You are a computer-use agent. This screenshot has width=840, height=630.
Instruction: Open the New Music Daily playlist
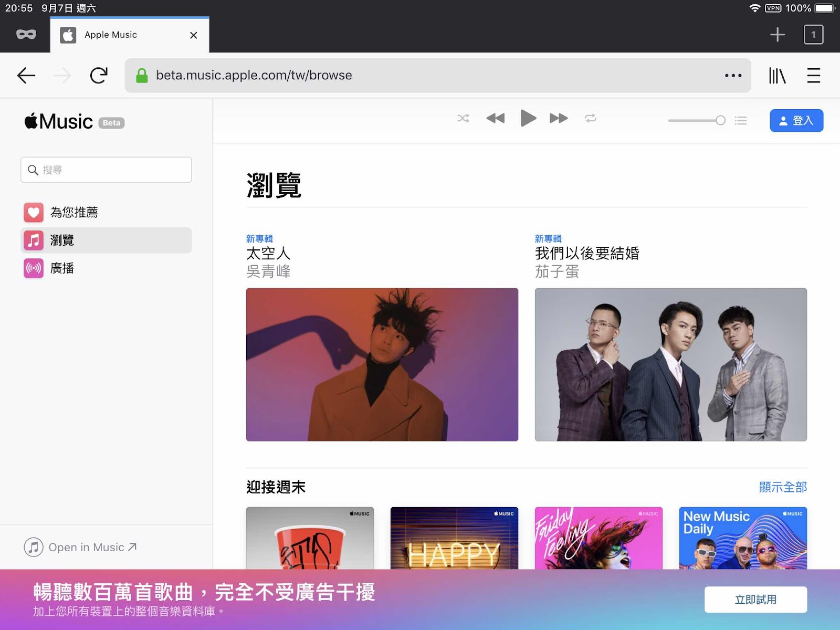(743, 538)
